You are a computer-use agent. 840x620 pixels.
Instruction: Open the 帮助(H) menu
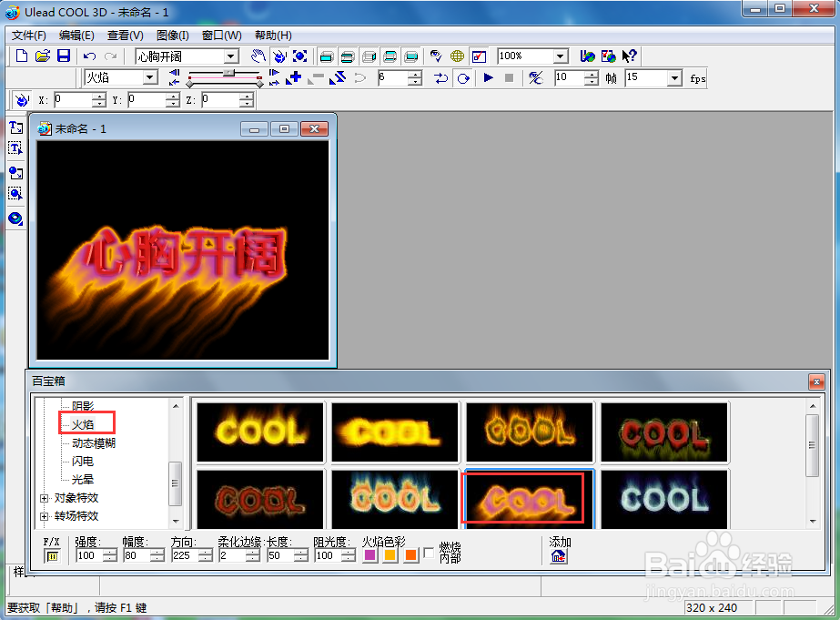[x=273, y=36]
